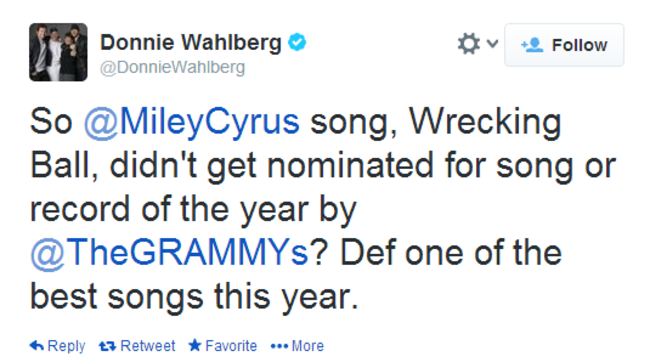This screenshot has width=650, height=362.
Task: Open the gear settings icon
Action: coord(468,44)
